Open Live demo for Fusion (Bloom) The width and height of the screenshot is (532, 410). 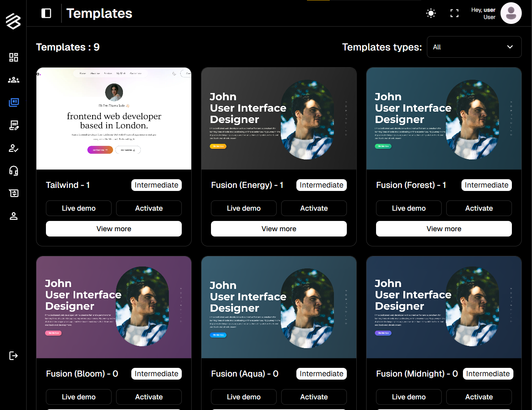79,397
